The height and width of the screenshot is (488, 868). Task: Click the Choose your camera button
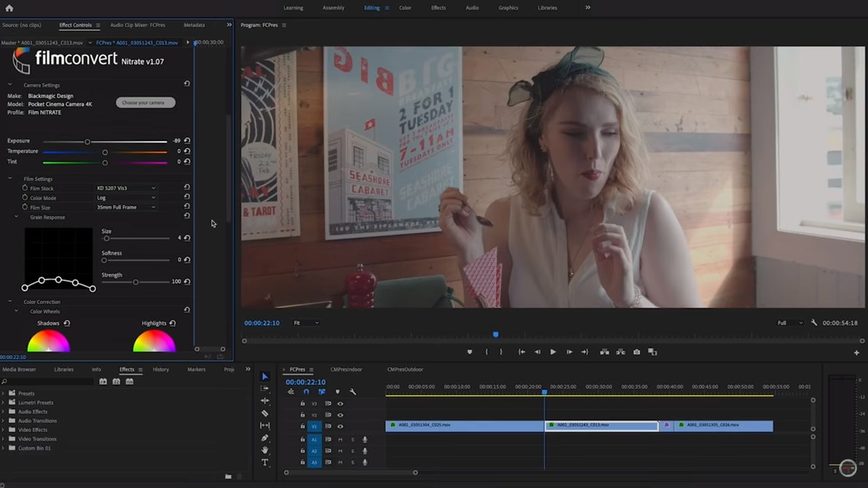tap(145, 103)
